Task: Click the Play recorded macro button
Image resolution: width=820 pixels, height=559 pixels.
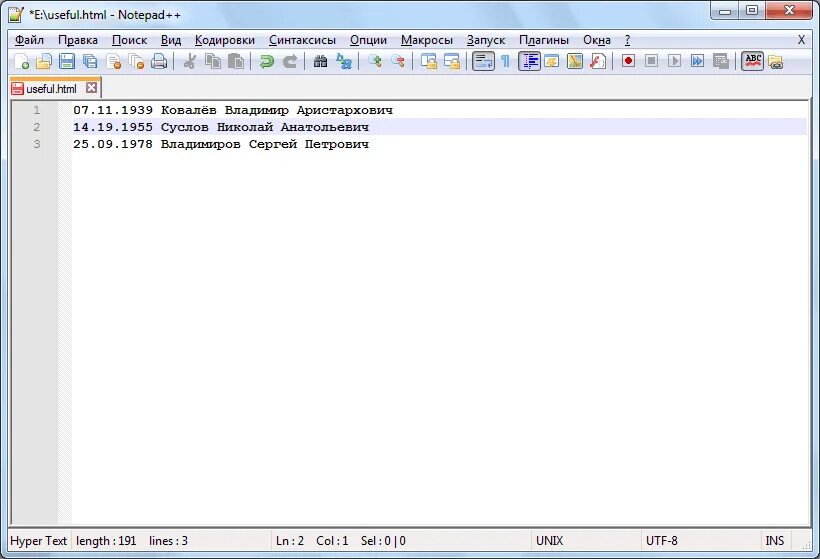Action: click(x=674, y=61)
